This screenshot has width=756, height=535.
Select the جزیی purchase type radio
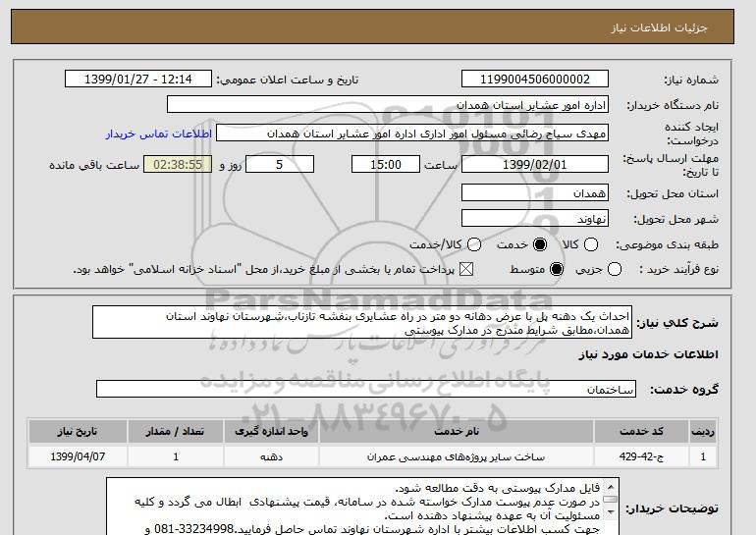tap(615, 269)
